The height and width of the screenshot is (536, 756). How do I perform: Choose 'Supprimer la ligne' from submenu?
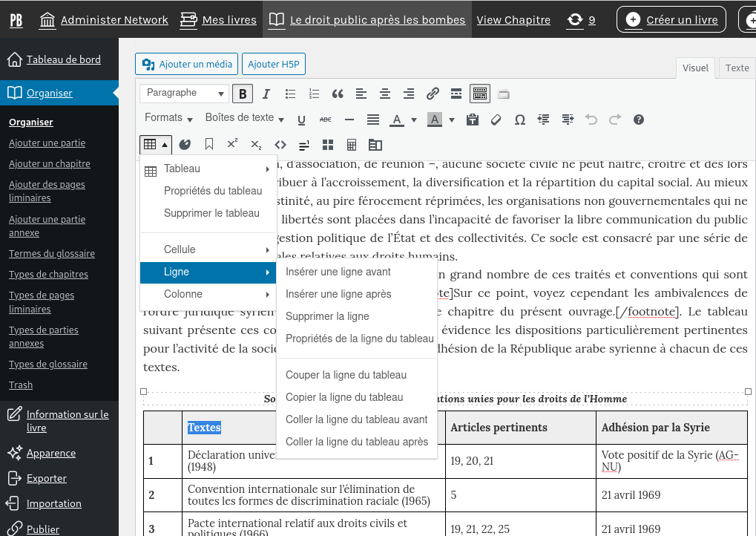point(327,316)
